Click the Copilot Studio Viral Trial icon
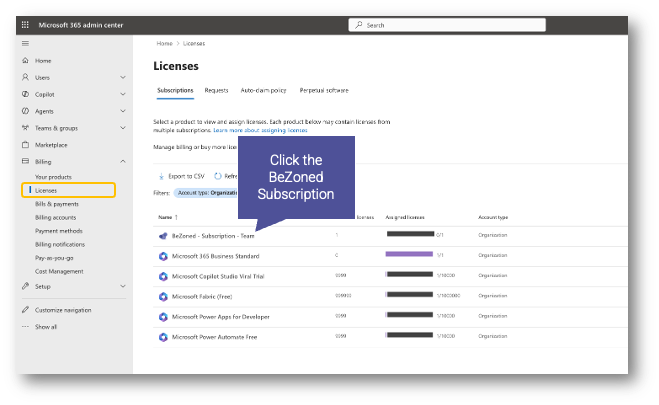 click(x=163, y=276)
